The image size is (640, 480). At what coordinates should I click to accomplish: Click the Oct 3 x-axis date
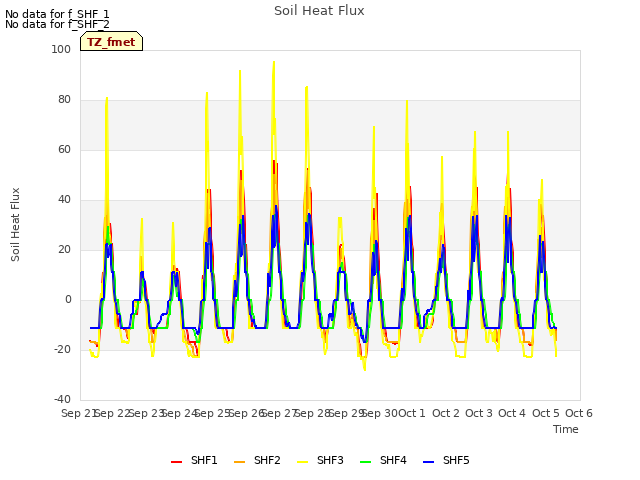pos(479,413)
